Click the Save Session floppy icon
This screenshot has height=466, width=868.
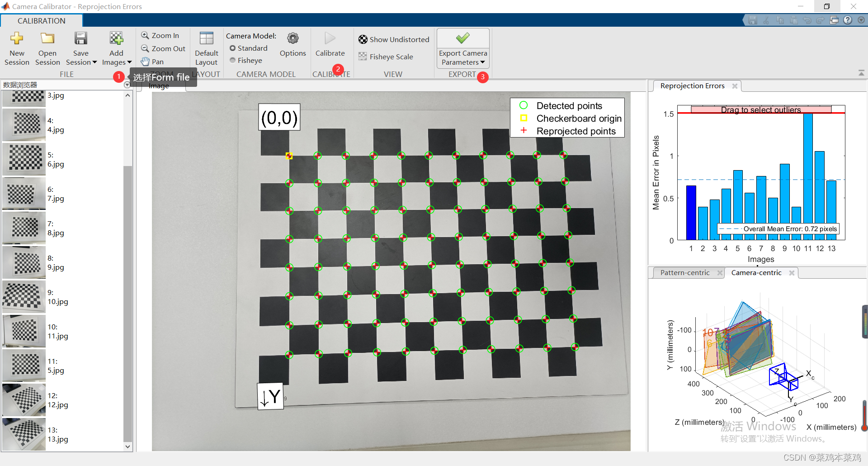coord(81,39)
